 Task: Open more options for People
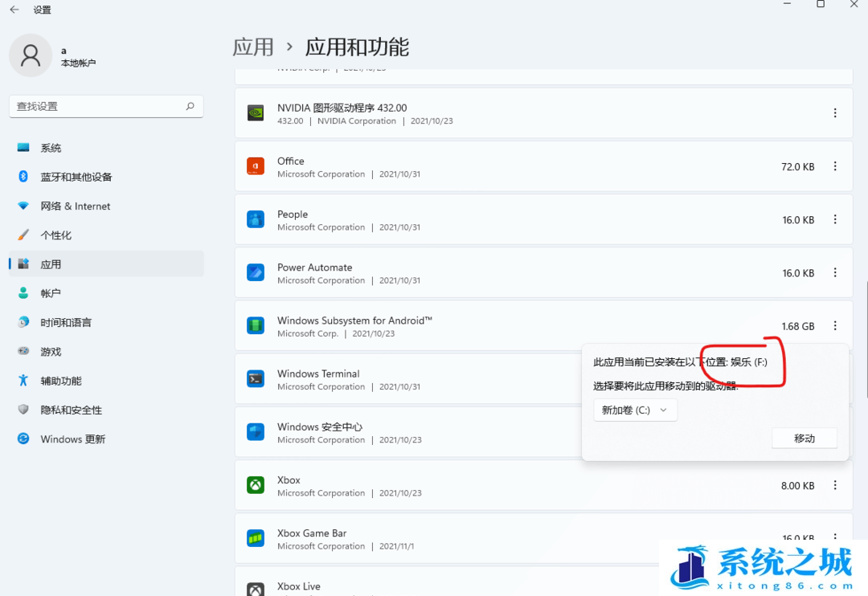pos(835,219)
